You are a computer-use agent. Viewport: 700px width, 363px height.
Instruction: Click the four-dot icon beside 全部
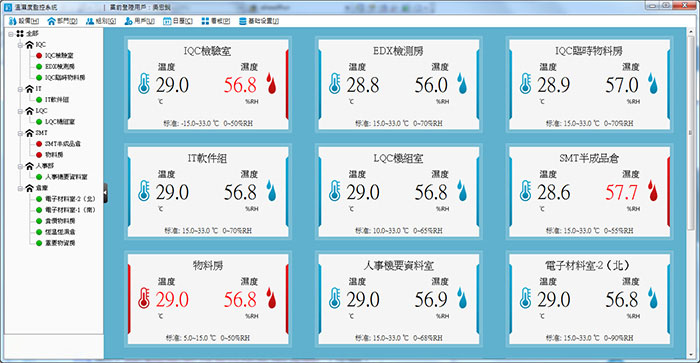pyautogui.click(x=20, y=33)
